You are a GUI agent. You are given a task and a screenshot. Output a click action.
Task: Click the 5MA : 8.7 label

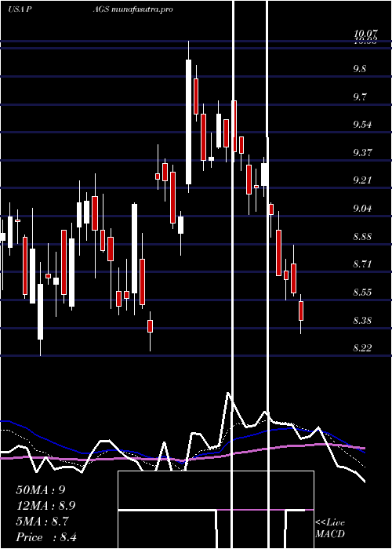(x=42, y=522)
